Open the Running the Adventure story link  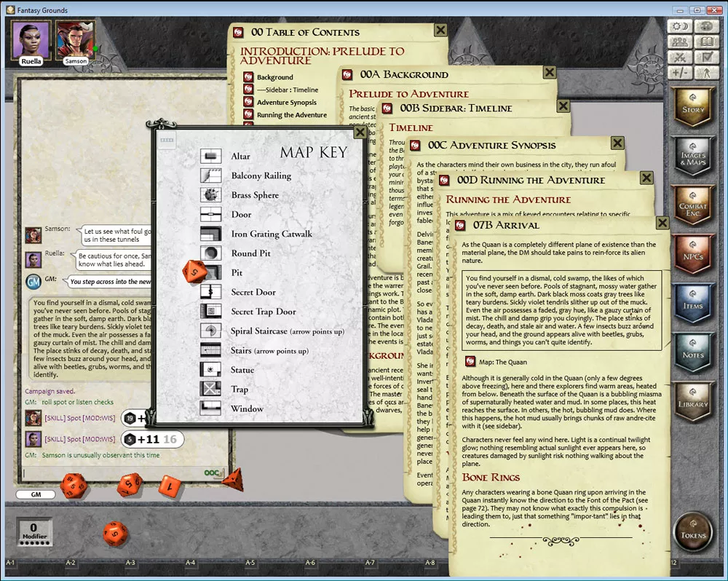coord(292,115)
